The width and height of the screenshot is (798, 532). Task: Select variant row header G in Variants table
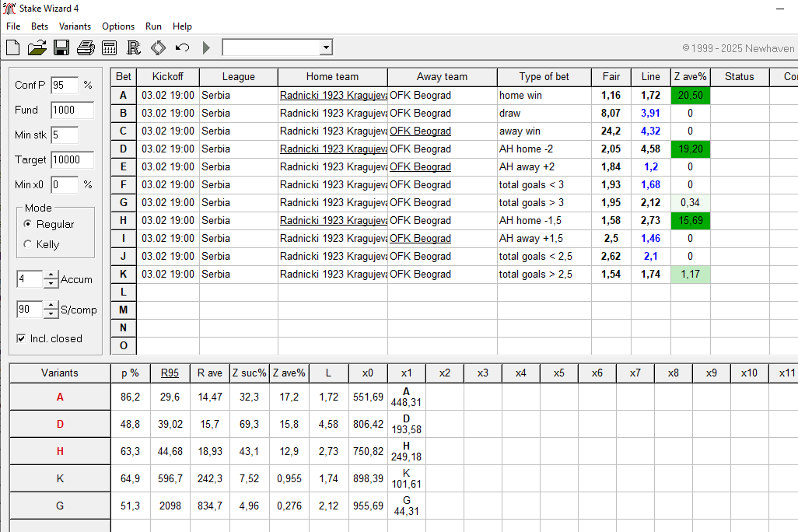(x=60, y=506)
